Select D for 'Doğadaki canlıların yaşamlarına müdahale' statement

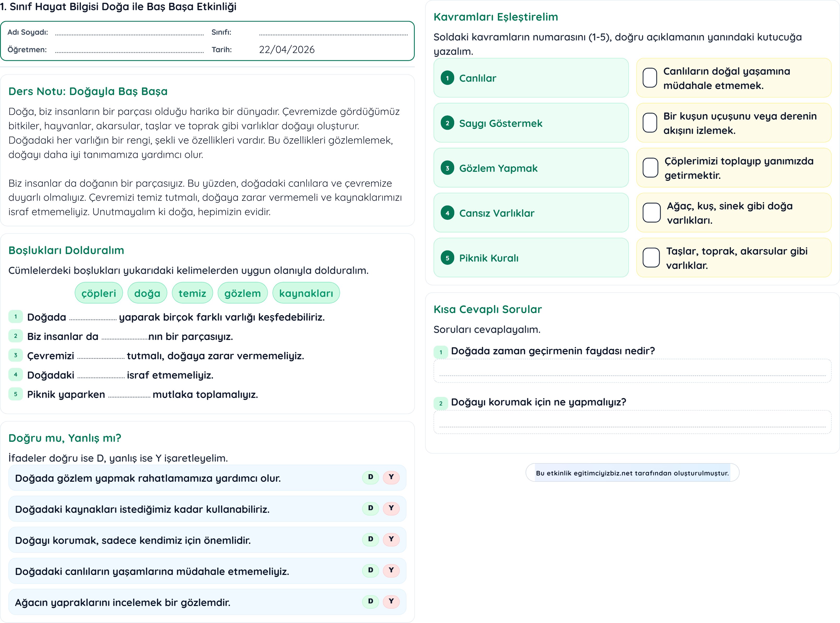(x=370, y=570)
